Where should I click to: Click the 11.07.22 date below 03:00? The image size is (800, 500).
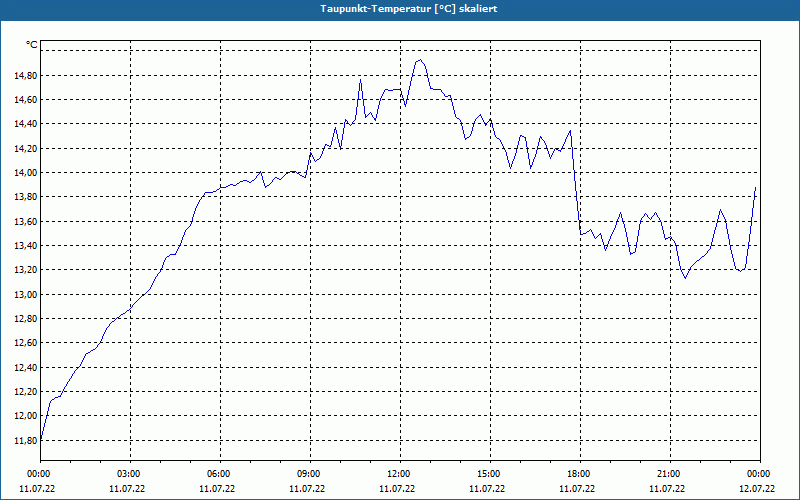(127, 489)
